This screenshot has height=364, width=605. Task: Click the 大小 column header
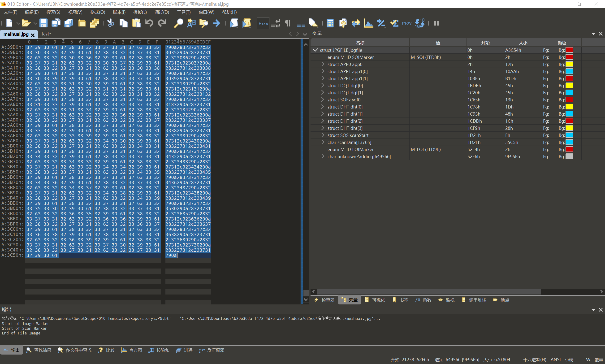(x=523, y=43)
